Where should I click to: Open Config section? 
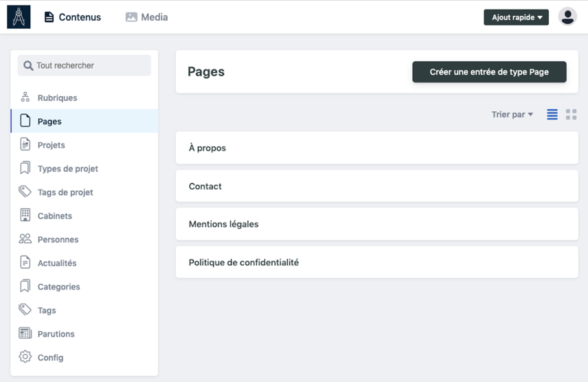84,357
